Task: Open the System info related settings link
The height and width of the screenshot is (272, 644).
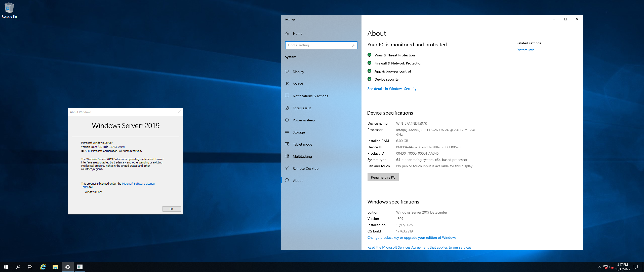Action: [525, 50]
